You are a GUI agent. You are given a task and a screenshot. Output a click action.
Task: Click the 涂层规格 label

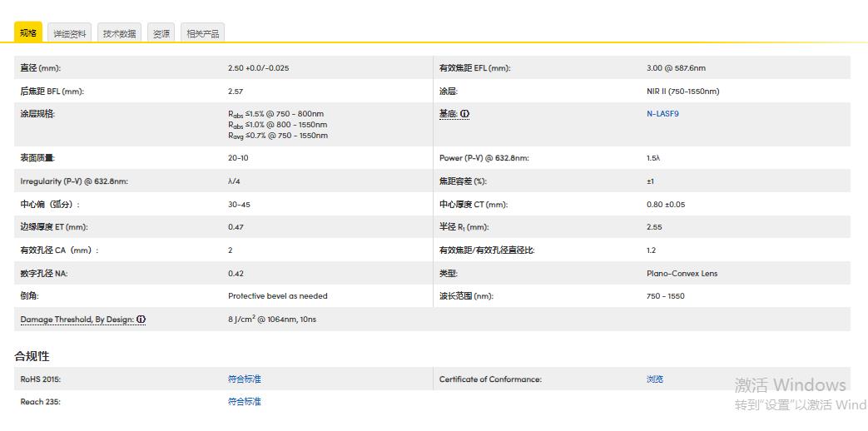[x=37, y=114]
